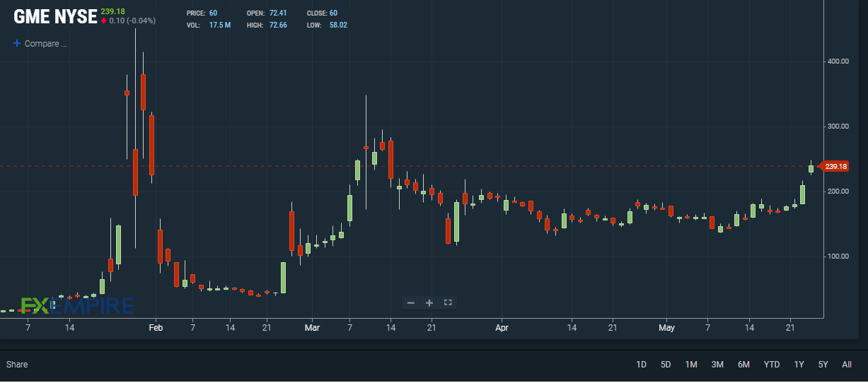Display the All time range

[x=847, y=365]
